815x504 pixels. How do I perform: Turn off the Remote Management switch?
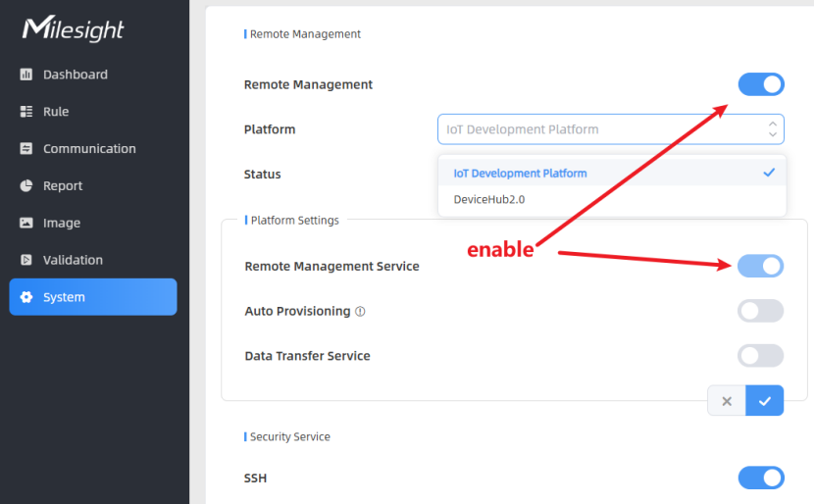761,84
